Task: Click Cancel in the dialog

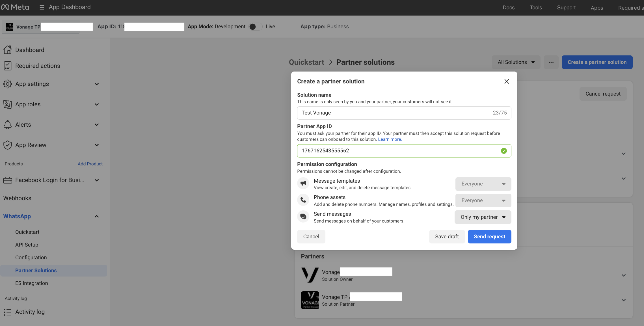Action: point(311,237)
